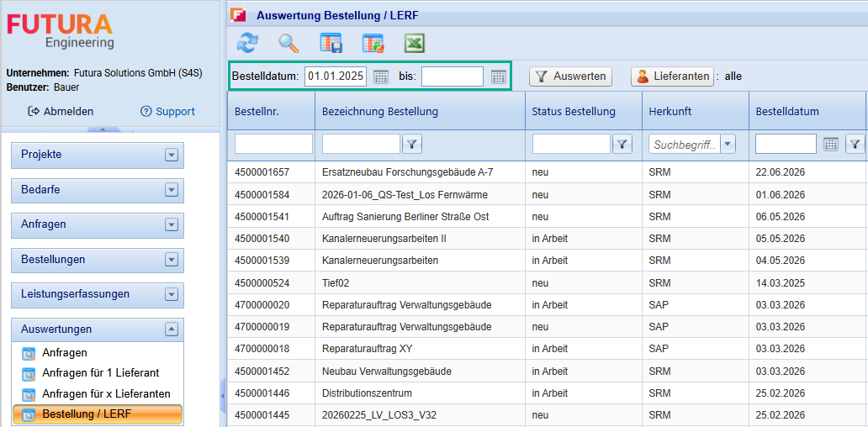Export the table with Excel icon
The image size is (868, 427).
click(414, 43)
